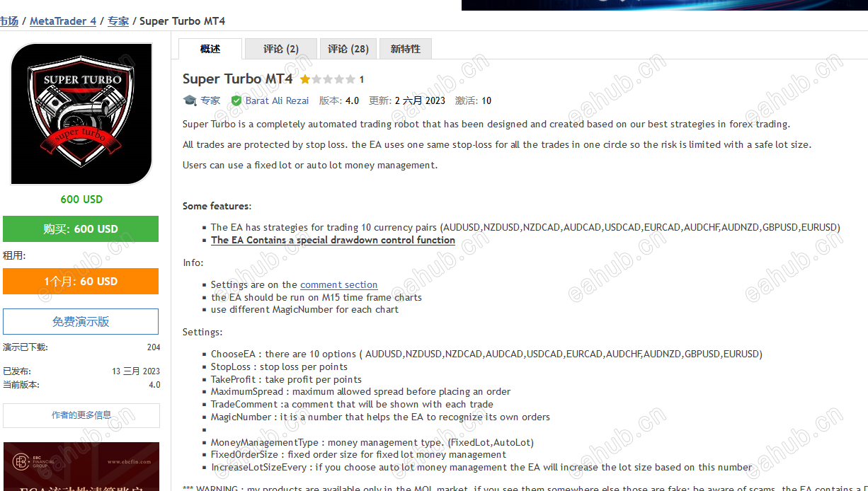The height and width of the screenshot is (491, 868).
Task: Click the TakeProfit setting line
Action: 286,379
